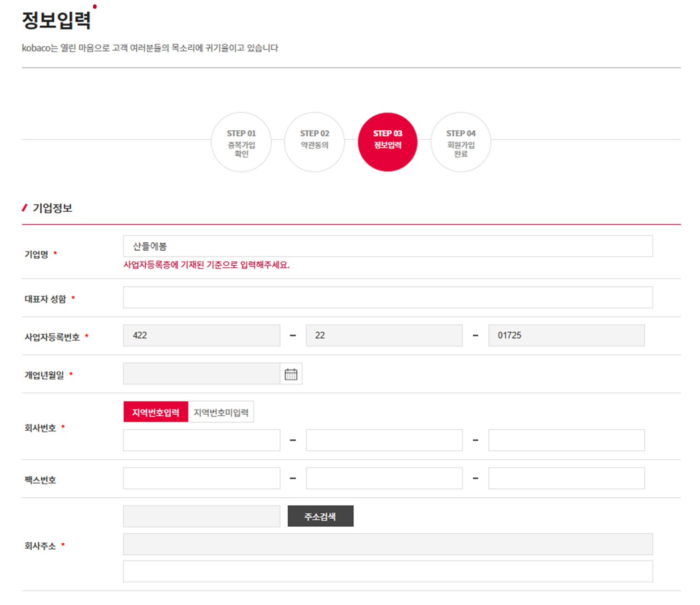Click the STEP 02 약관동의 circle
The image size is (700, 605).
(314, 142)
